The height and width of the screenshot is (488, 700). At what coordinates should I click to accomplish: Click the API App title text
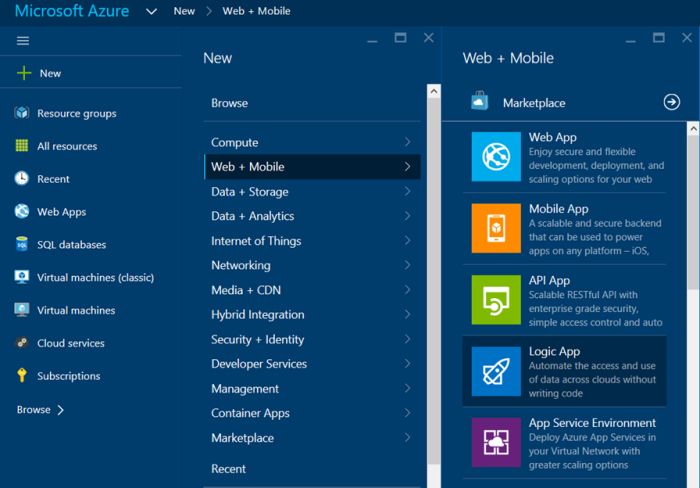(549, 280)
